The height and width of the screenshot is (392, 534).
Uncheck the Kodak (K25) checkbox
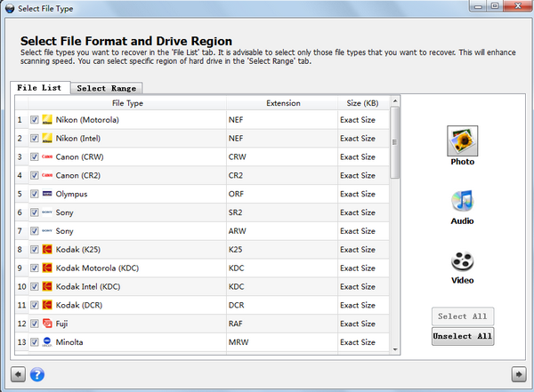(x=34, y=250)
